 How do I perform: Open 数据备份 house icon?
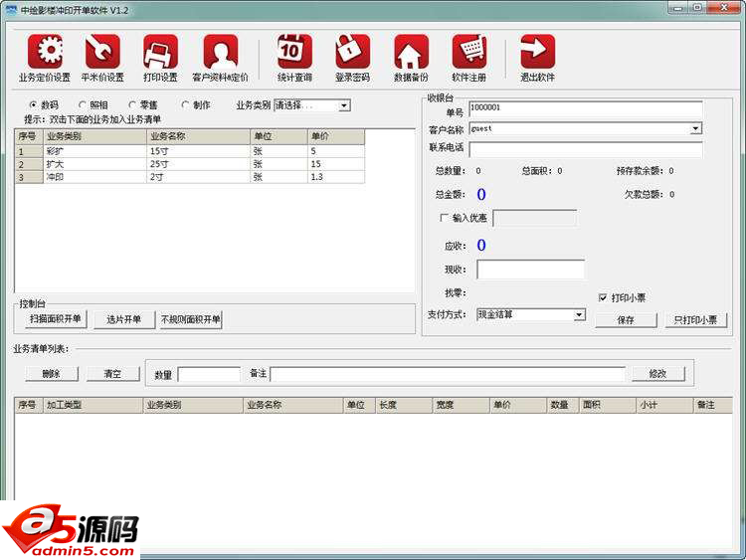tap(411, 52)
